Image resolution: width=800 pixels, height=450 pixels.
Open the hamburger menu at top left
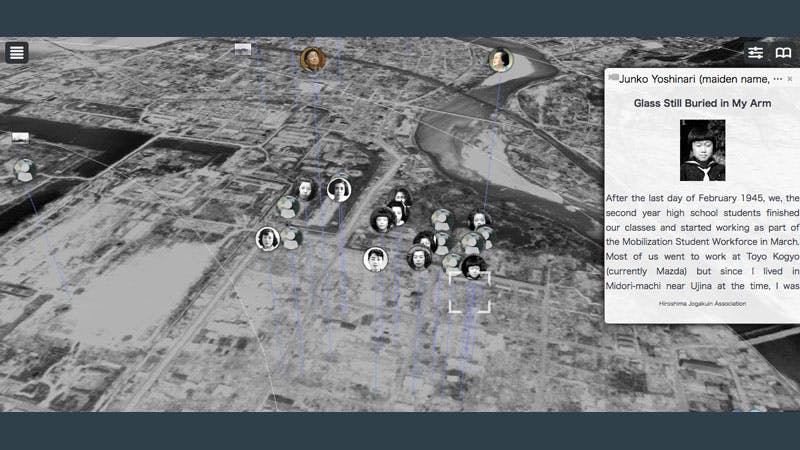coord(16,52)
